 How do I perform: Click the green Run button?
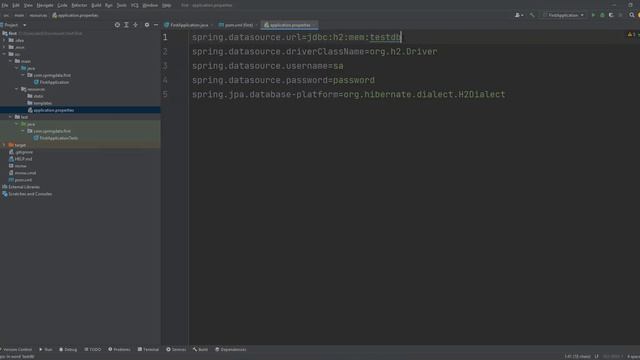[593, 15]
